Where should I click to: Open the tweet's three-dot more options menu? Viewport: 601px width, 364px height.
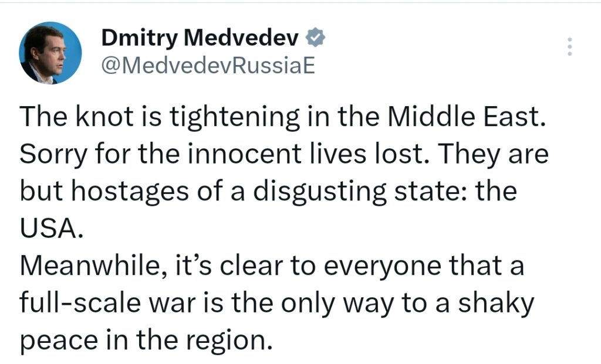pyautogui.click(x=569, y=46)
